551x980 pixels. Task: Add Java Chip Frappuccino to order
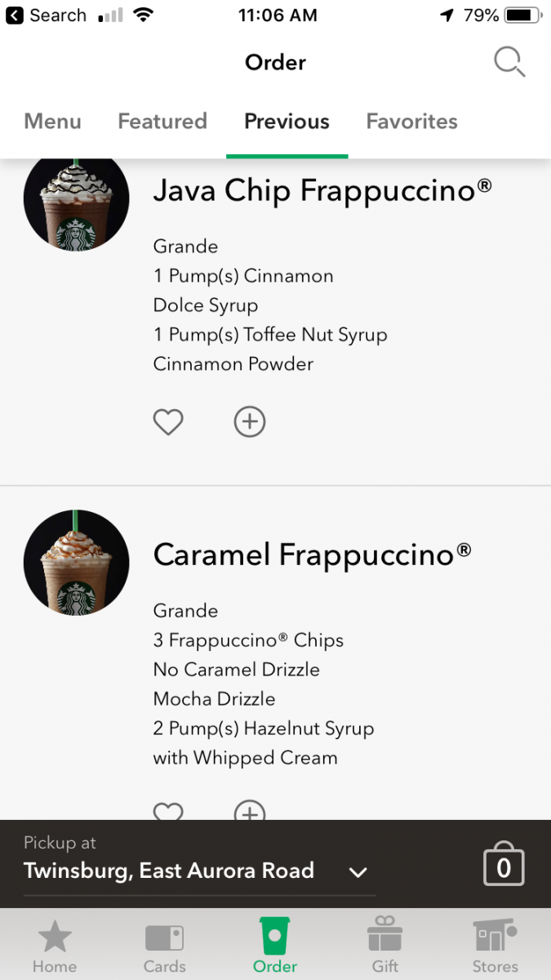pyautogui.click(x=250, y=422)
